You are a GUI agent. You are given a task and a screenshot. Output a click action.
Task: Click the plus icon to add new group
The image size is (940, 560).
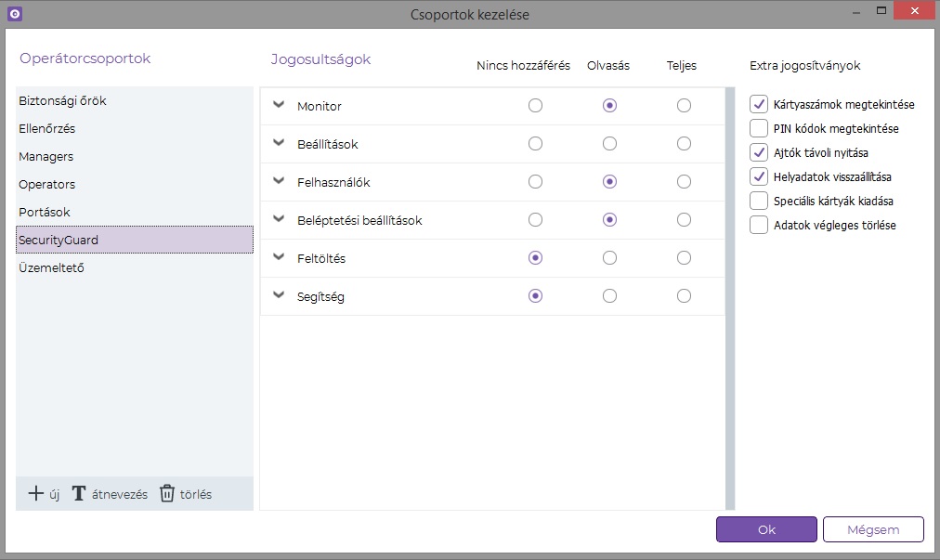[x=36, y=494]
